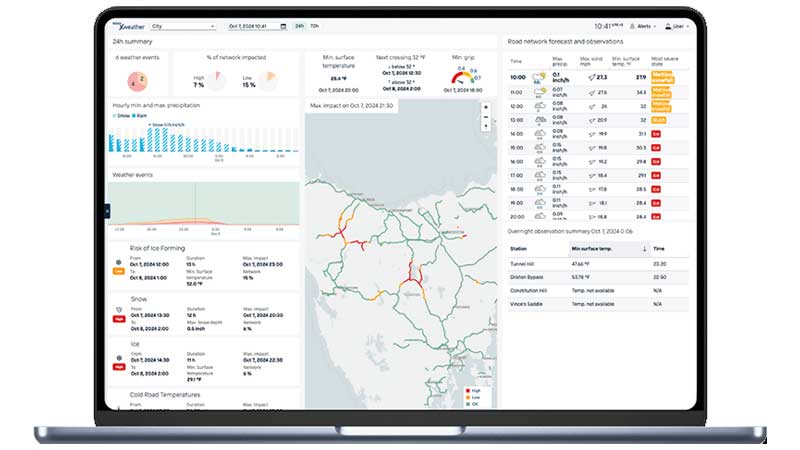
Task: Toggle Rain series in precipitation legend
Action: 139,115
